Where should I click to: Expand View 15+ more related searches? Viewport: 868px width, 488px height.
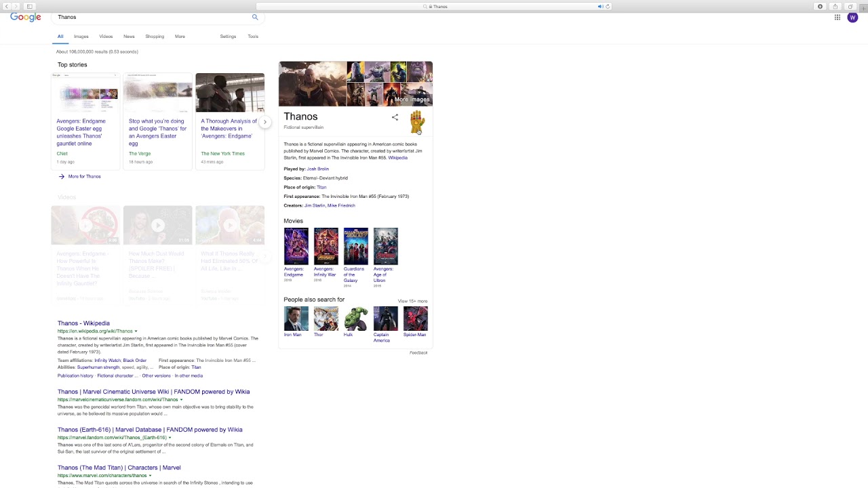(412, 301)
